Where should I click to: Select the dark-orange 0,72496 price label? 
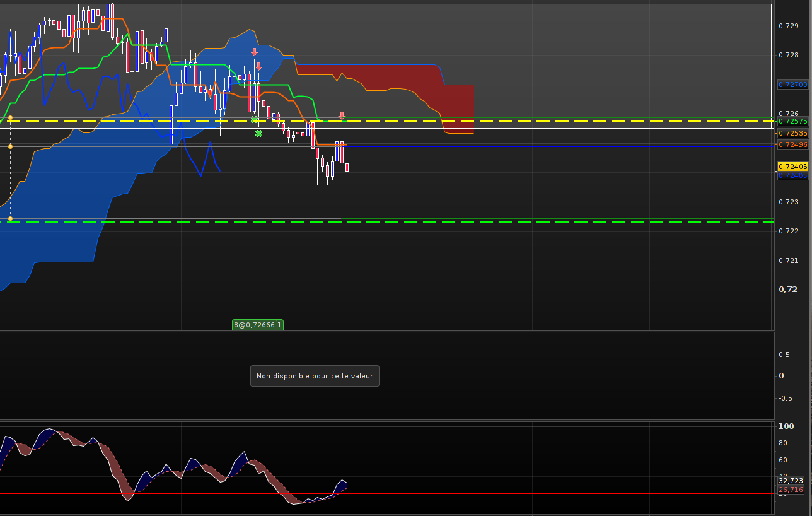pyautogui.click(x=792, y=144)
